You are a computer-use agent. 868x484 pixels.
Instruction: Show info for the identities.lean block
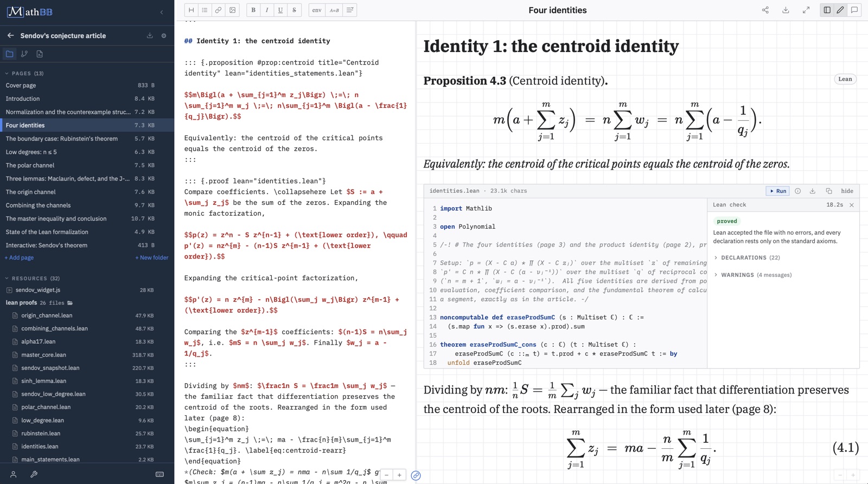point(797,191)
